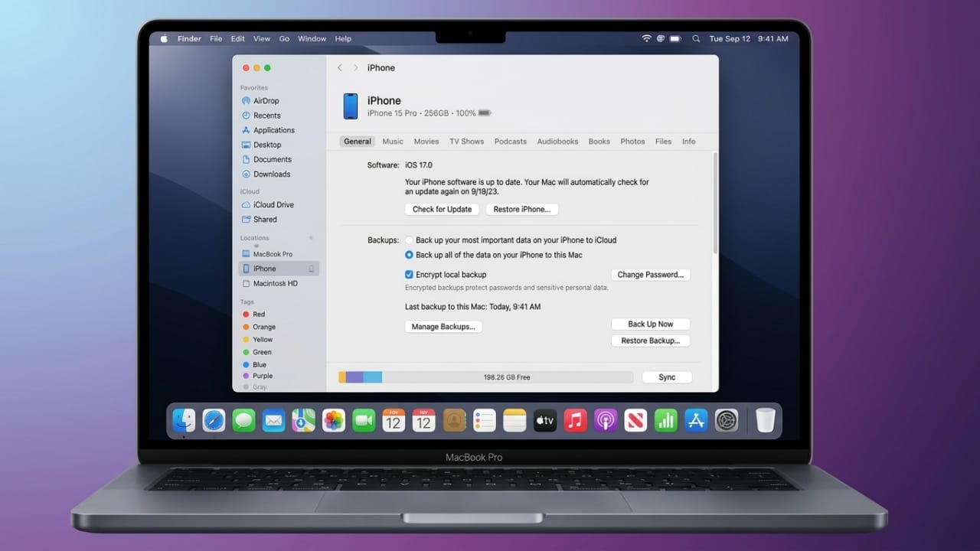The image size is (980, 551).
Task: Select Desktop in the sidebar
Action: click(261, 145)
